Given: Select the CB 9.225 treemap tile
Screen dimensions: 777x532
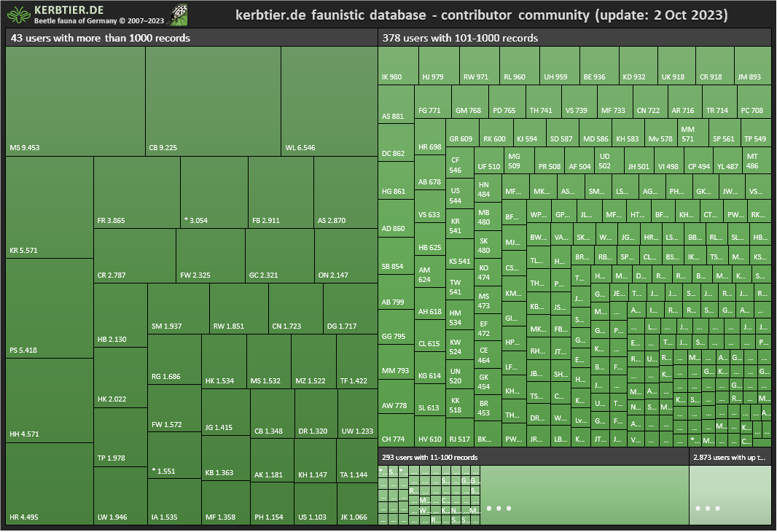Looking at the screenshot, I should (213, 101).
